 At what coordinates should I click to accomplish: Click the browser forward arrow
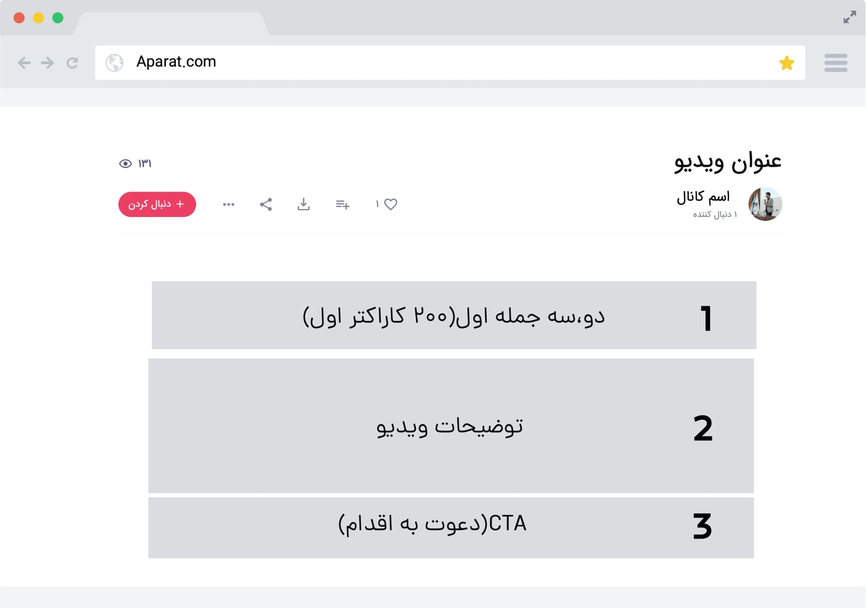[48, 63]
